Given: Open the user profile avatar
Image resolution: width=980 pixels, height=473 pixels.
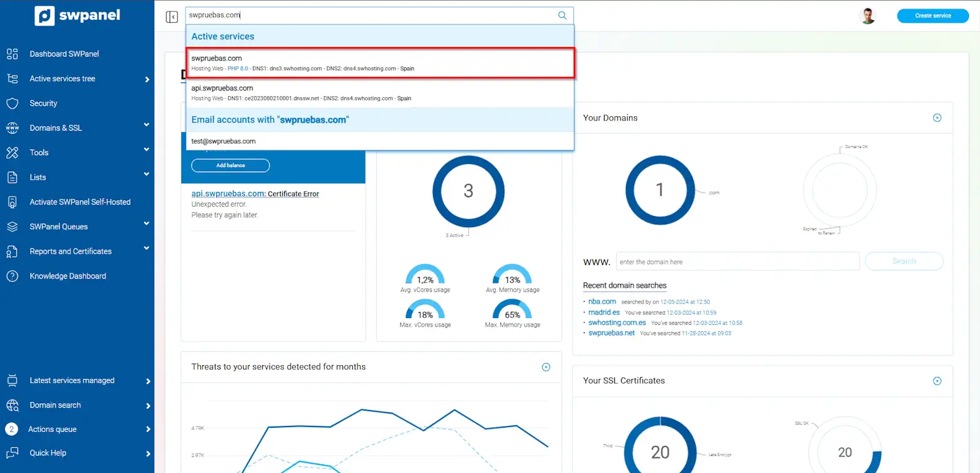Looking at the screenshot, I should [x=868, y=16].
